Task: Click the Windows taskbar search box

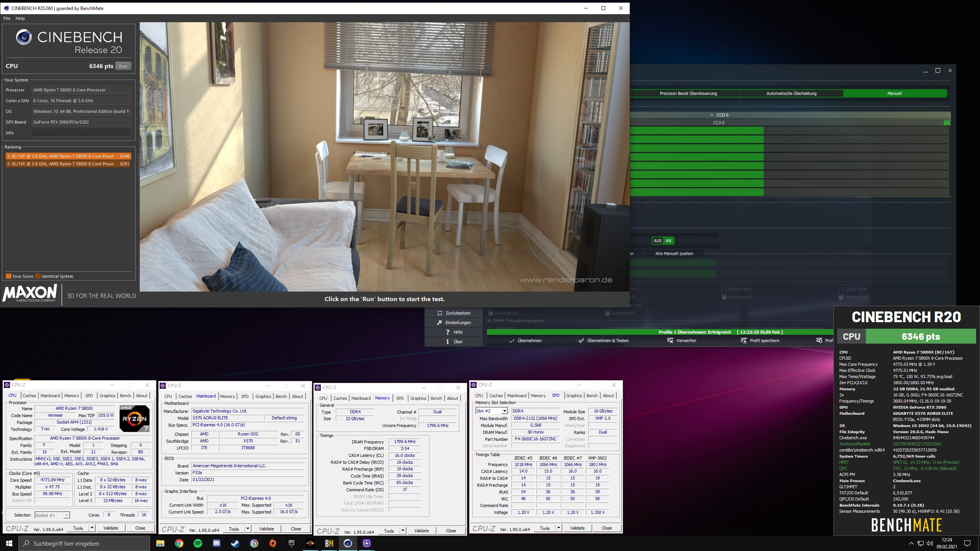Action: [84, 543]
